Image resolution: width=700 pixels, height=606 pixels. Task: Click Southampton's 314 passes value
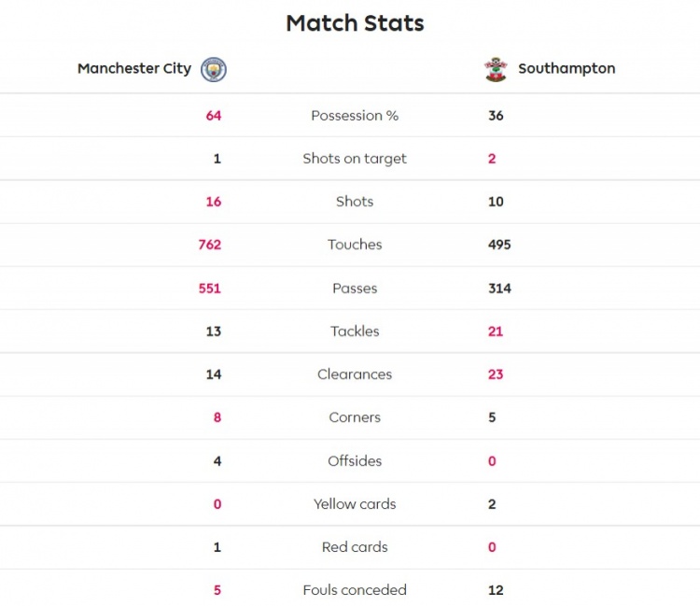(499, 289)
